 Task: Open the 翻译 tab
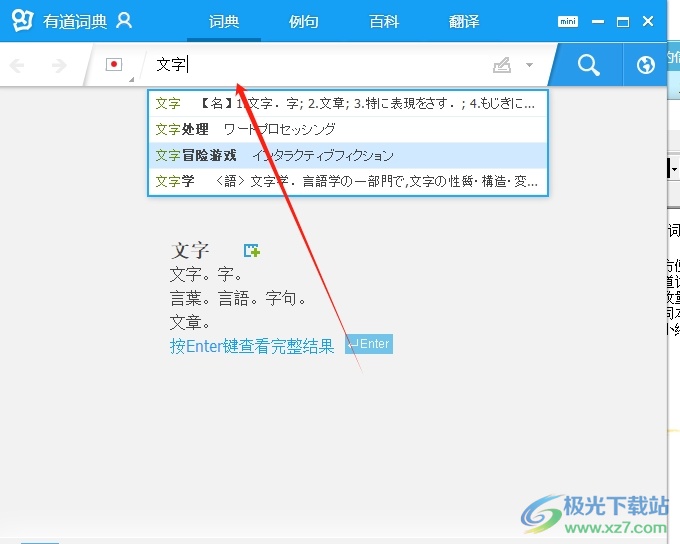click(x=464, y=21)
